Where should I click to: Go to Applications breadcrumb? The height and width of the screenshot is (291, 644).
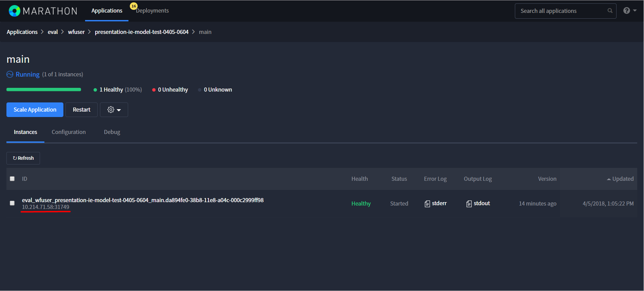coord(22,32)
